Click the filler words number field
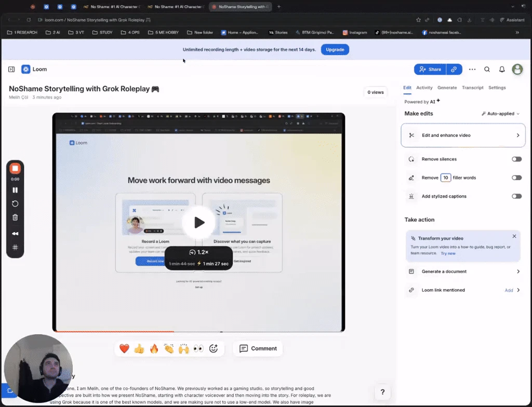532x407 pixels. coord(445,178)
